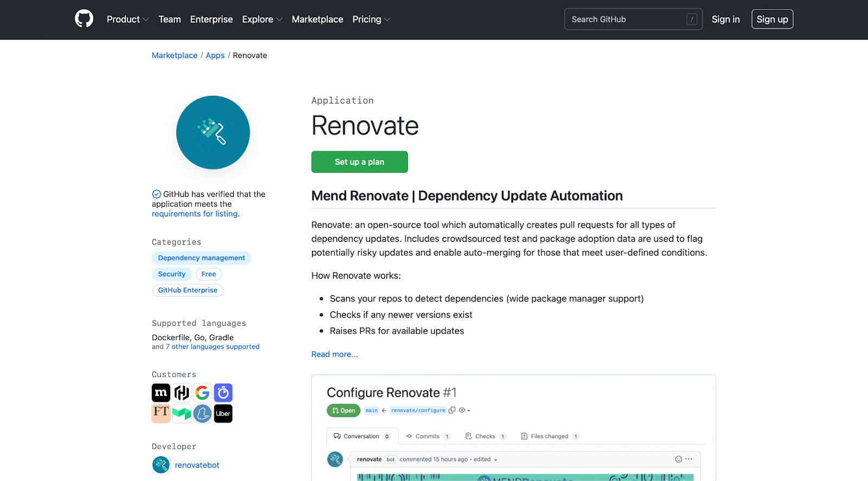The width and height of the screenshot is (868, 481).
Task: Select the Configure Renovate #1 screenshot title
Action: 392,393
